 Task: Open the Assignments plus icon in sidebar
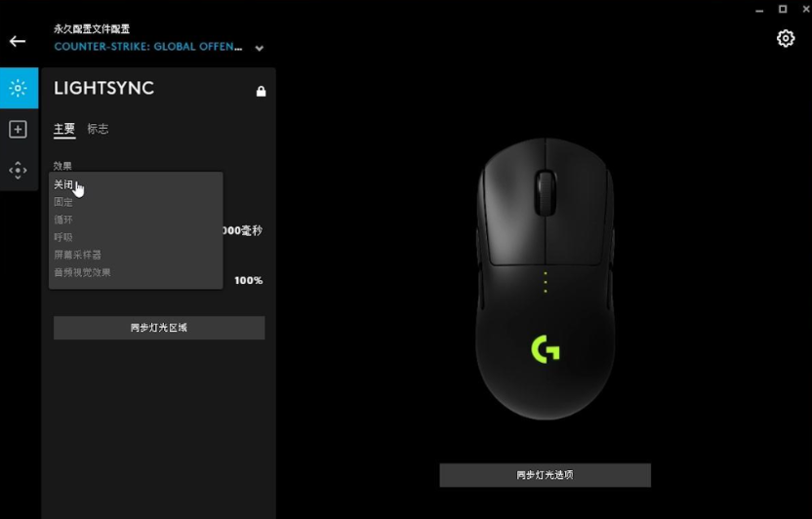pos(19,130)
